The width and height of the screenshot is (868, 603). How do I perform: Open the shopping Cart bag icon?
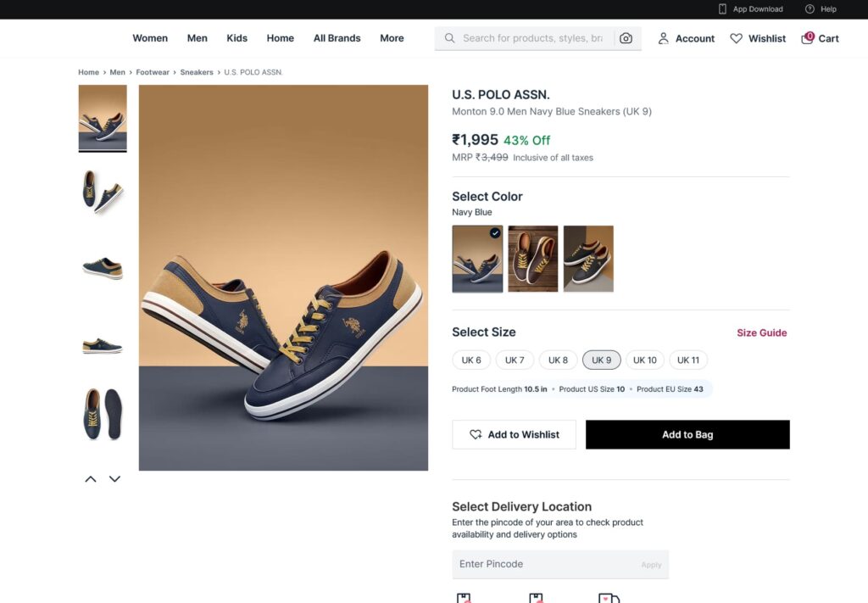[x=807, y=38]
